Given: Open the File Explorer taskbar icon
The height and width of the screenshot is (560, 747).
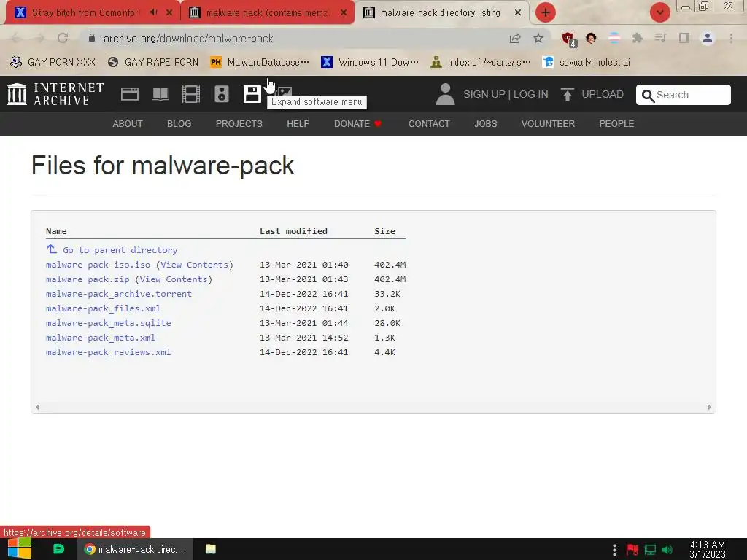Looking at the screenshot, I should coord(211,549).
